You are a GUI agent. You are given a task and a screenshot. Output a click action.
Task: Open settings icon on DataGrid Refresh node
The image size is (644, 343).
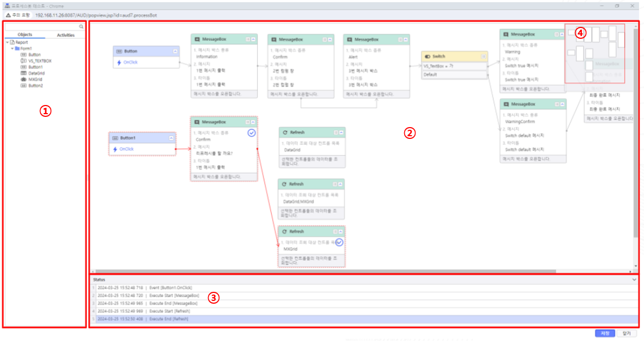(x=336, y=132)
